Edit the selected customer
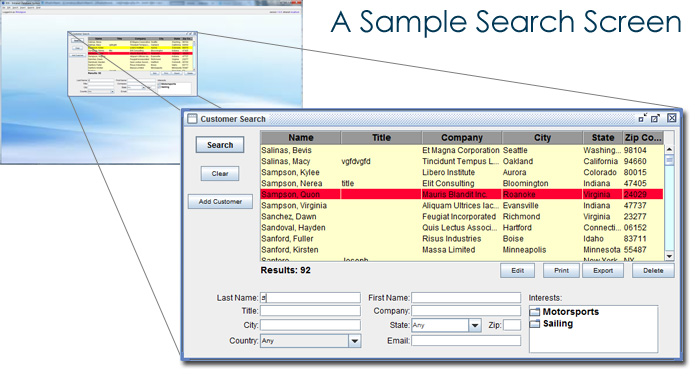This screenshot has width=700, height=381. coord(517,270)
